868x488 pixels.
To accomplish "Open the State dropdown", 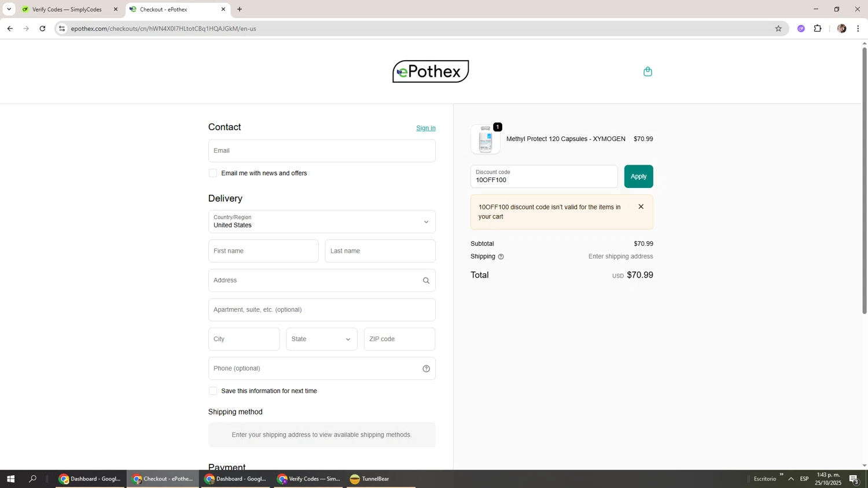I will click(x=322, y=339).
